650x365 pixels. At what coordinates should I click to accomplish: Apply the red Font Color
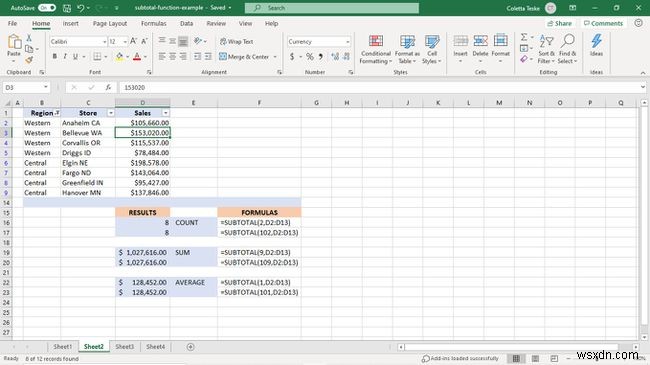click(x=137, y=57)
